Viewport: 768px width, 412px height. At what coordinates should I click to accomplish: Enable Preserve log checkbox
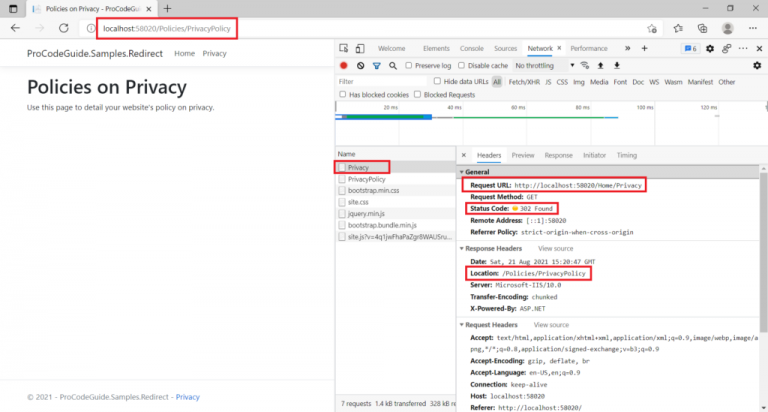(410, 65)
